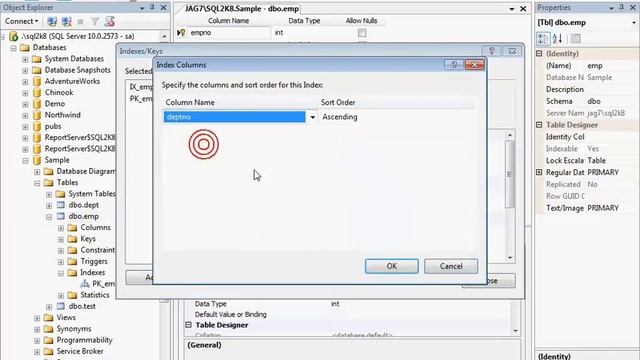This screenshot has height=360, width=640.
Task: Click the help button in Index Columns dialog
Action: click(454, 65)
